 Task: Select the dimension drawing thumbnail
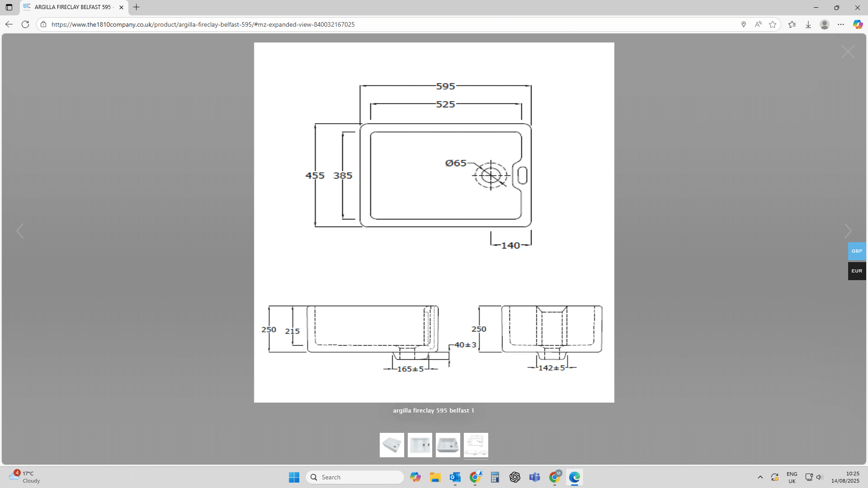coord(476,445)
